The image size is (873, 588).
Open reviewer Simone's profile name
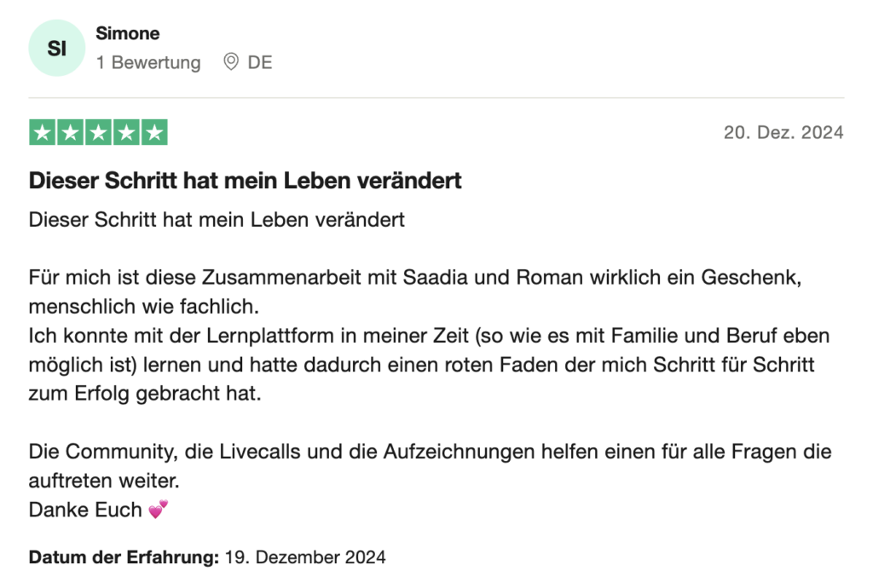click(x=128, y=34)
